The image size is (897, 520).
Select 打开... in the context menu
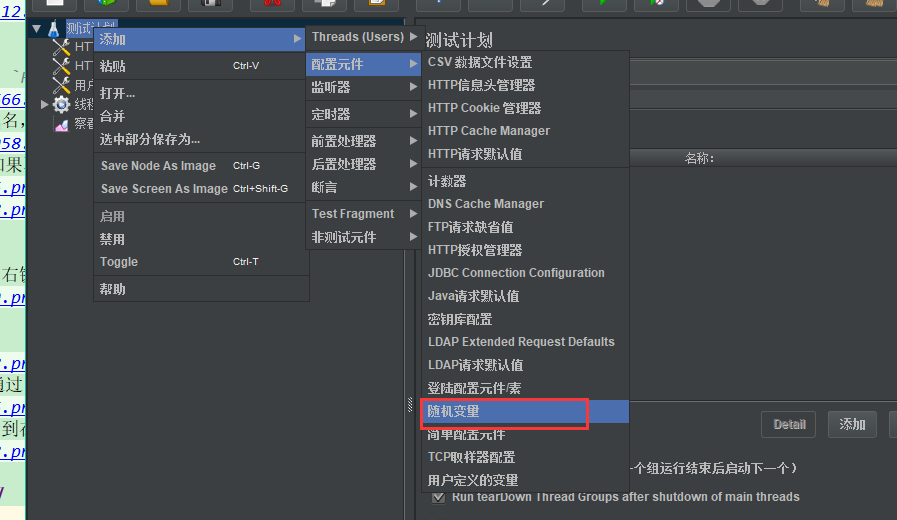pyautogui.click(x=200, y=93)
